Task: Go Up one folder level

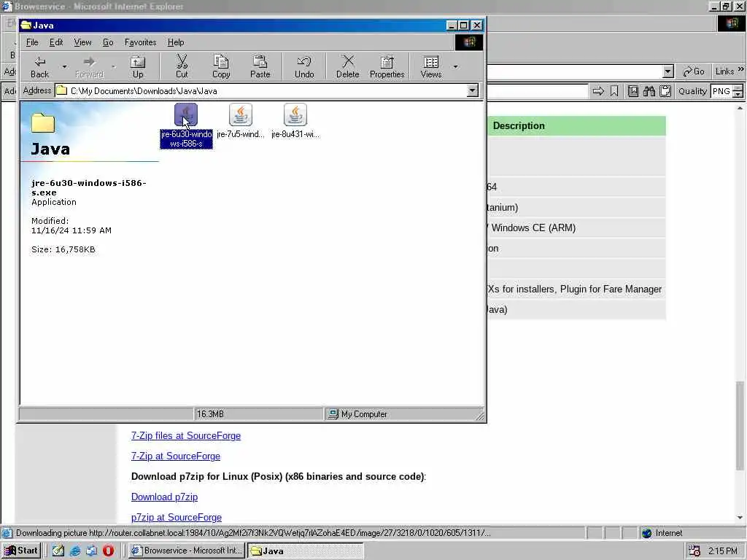Action: pos(138,66)
